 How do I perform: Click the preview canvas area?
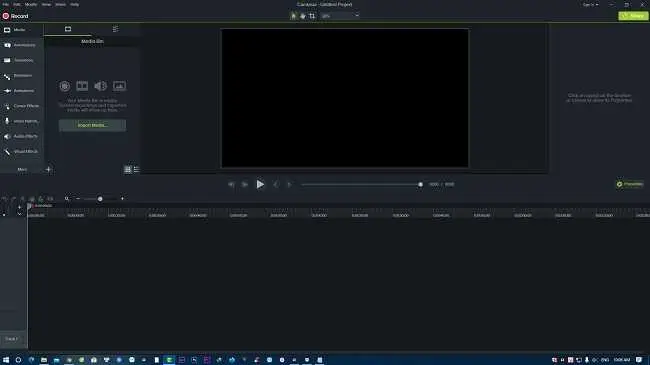click(344, 98)
